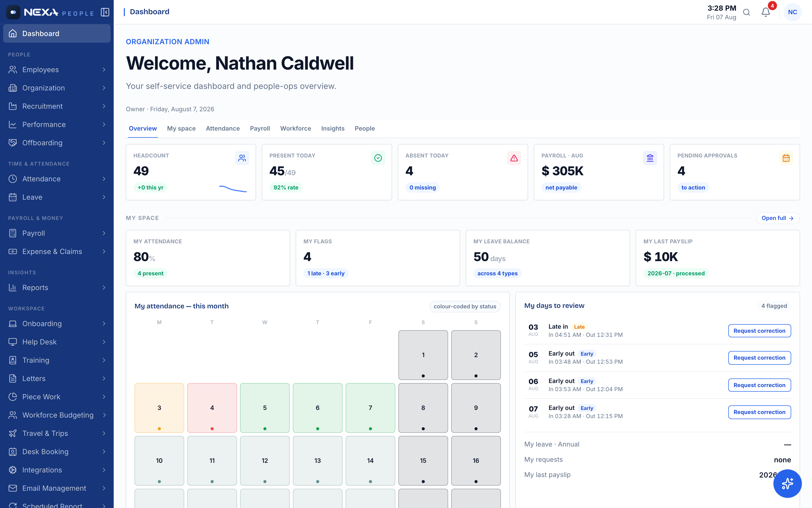Switch to the Payroll tab
Viewport: 812px width, 508px height.
(x=260, y=128)
